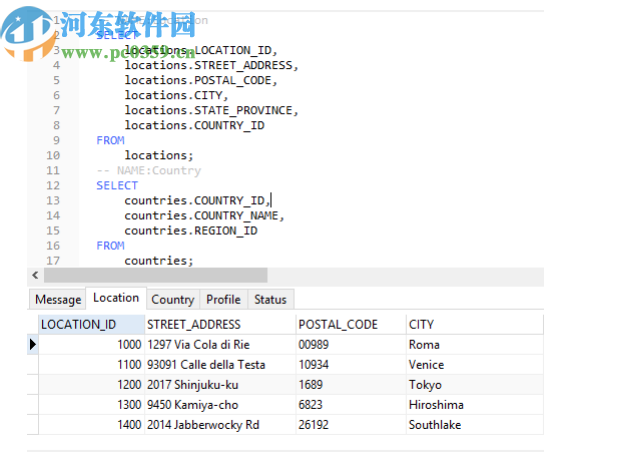Image resolution: width=625 pixels, height=474 pixels.
Task: Place cursor in 'locations.STREET_ADDRESS,' line
Action: tap(211, 65)
